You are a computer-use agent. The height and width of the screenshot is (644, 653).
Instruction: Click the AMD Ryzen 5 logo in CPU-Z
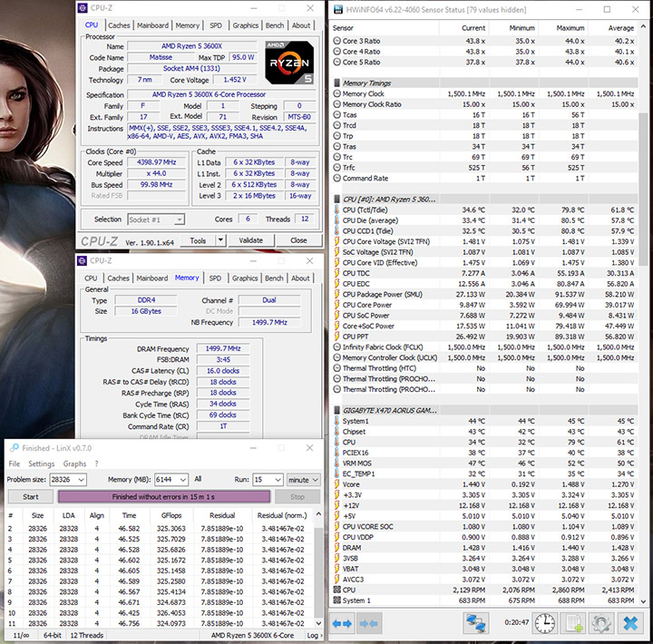[288, 61]
